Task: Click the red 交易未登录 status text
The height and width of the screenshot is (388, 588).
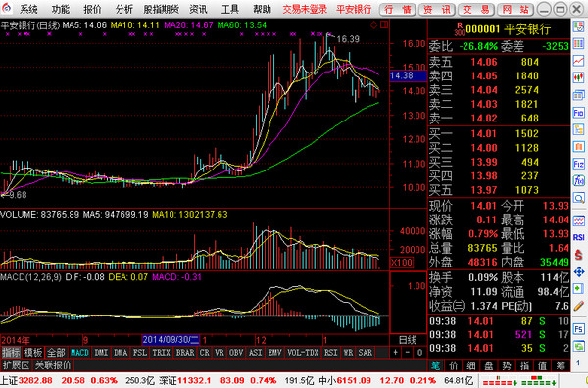Action: coord(305,9)
